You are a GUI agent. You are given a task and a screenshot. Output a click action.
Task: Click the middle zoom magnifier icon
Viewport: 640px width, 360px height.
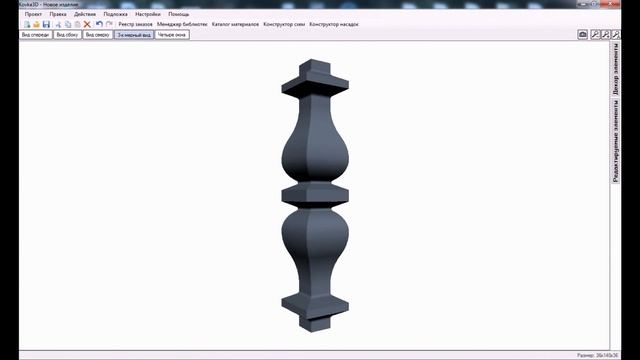606,35
